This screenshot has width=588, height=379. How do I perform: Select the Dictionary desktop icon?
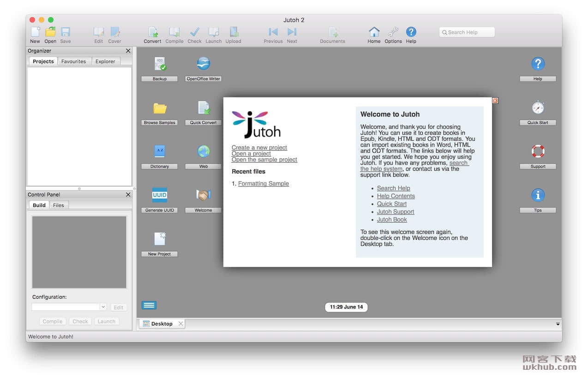[x=160, y=151]
